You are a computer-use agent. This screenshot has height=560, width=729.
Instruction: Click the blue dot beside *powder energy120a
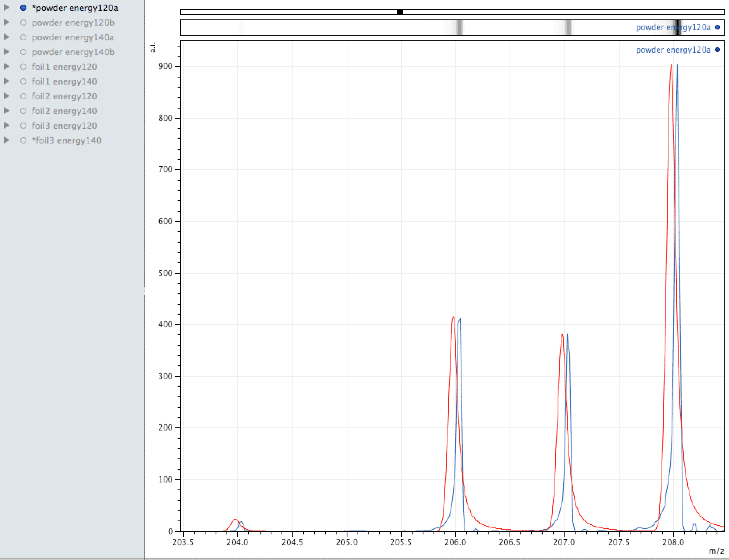pyautogui.click(x=23, y=8)
